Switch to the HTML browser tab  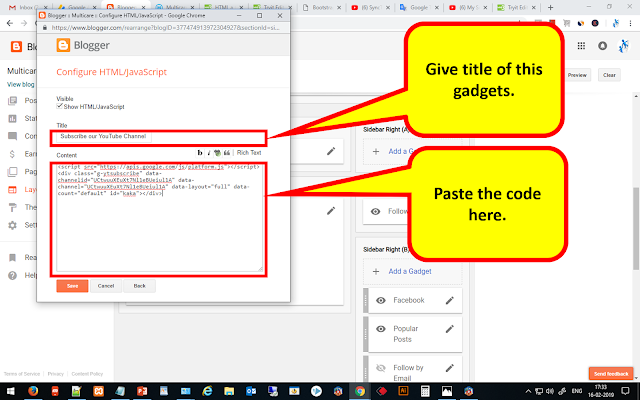(223, 7)
